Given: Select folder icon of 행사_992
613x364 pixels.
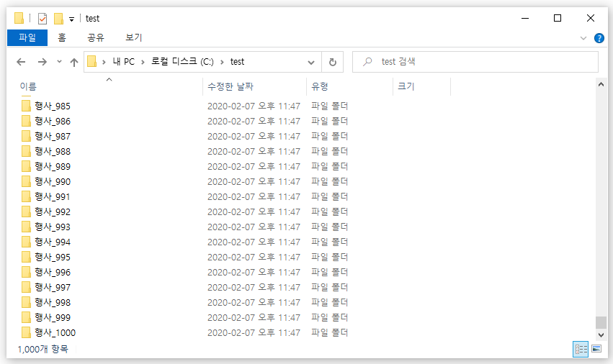Looking at the screenshot, I should 26,211.
